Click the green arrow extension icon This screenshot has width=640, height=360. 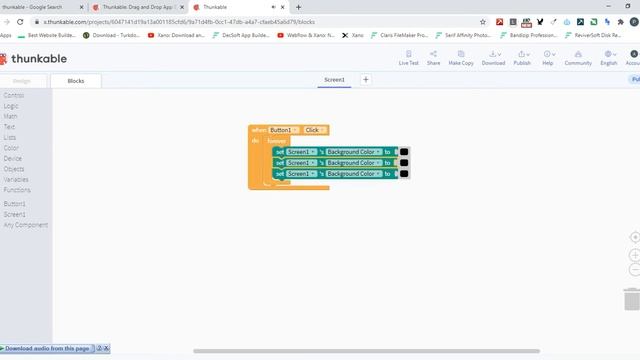(594, 22)
